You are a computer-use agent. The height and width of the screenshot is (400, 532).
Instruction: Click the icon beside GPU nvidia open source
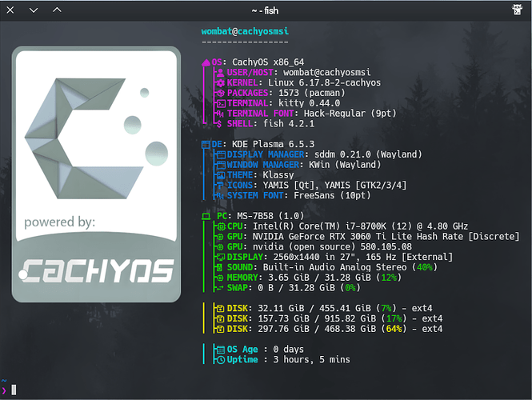click(x=220, y=247)
